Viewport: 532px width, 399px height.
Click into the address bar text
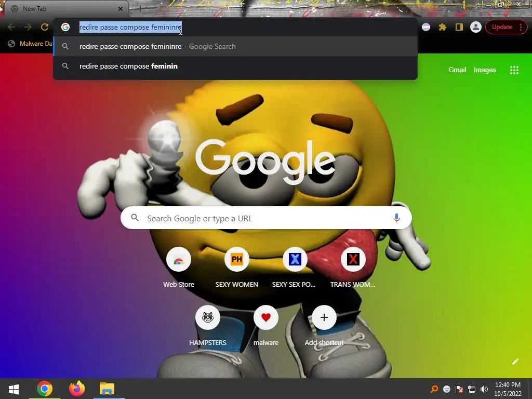tap(130, 27)
